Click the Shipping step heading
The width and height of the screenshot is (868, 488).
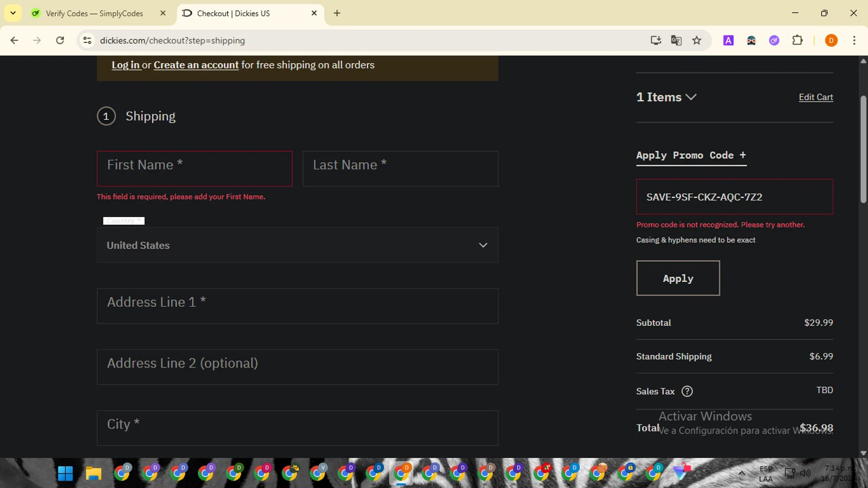point(150,116)
